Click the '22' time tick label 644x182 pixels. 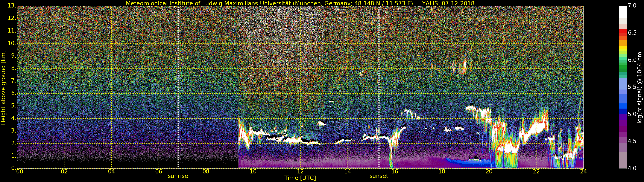536,172
